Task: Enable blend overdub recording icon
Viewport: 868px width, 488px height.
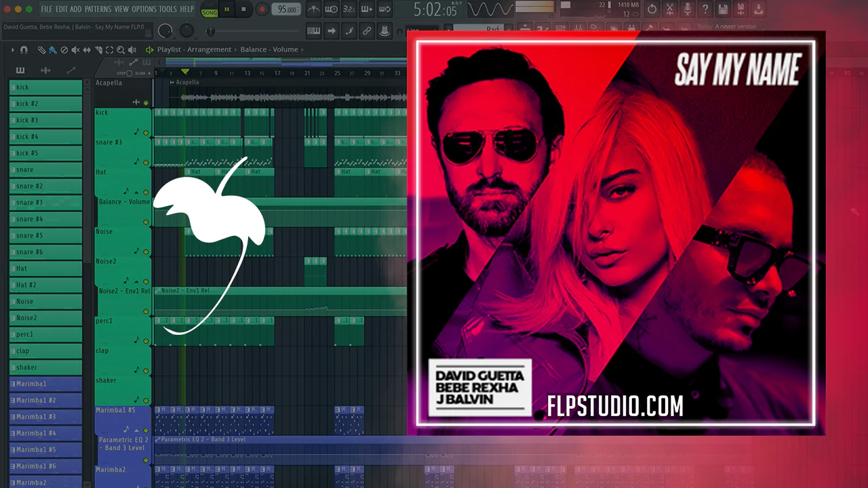Action: 366,9
